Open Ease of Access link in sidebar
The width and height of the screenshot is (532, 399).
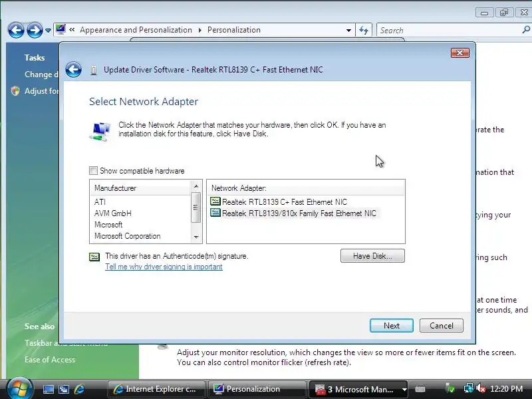tap(49, 360)
